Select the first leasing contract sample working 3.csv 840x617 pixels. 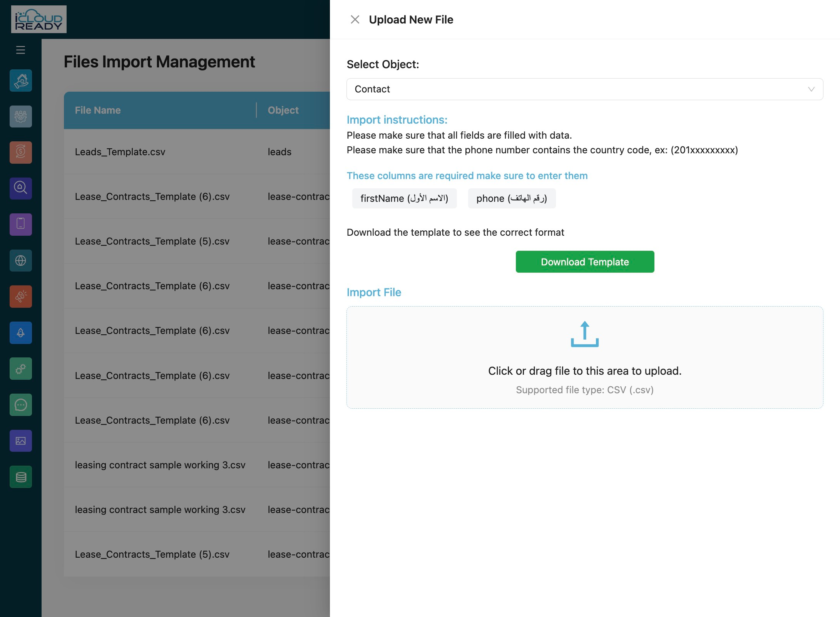pos(160,465)
